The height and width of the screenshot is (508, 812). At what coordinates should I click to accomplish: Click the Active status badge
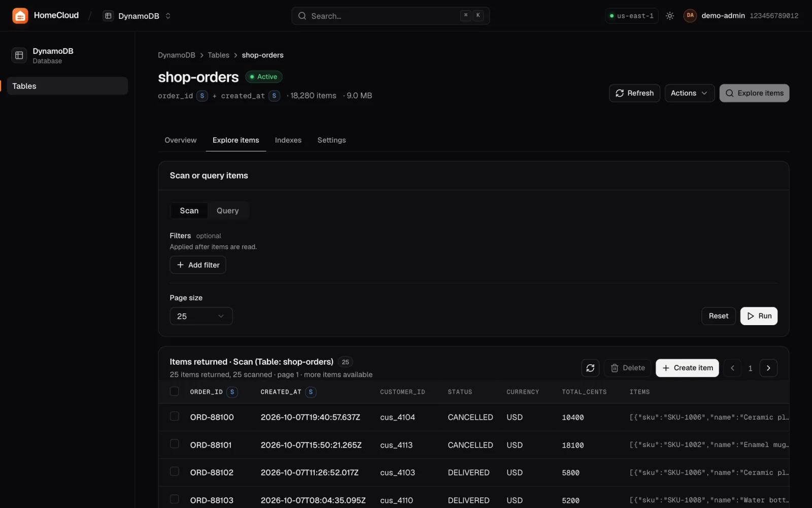(x=264, y=77)
